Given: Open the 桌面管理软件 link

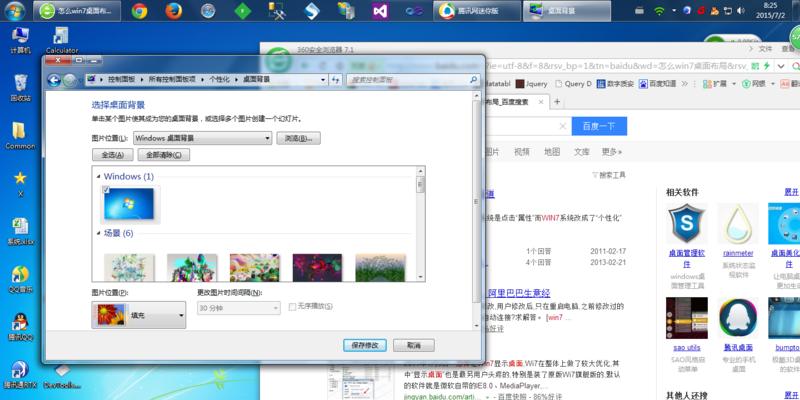Looking at the screenshot, I should coord(687,258).
